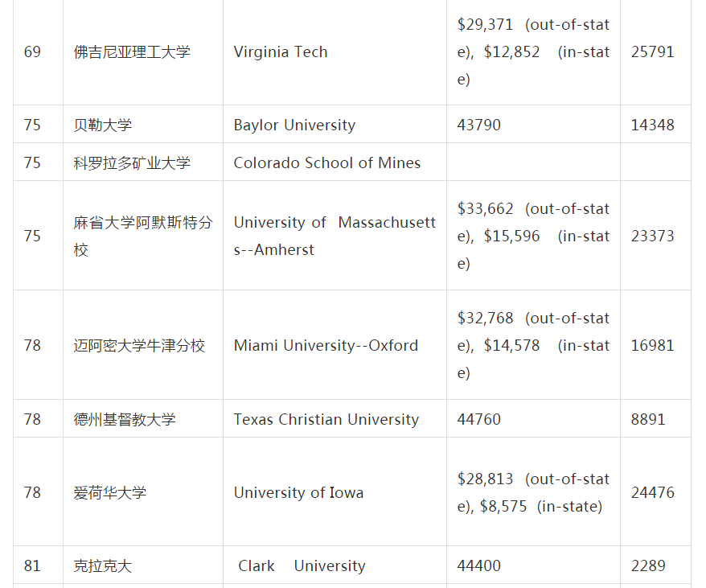Select Clark tuition value 44400

point(479,565)
